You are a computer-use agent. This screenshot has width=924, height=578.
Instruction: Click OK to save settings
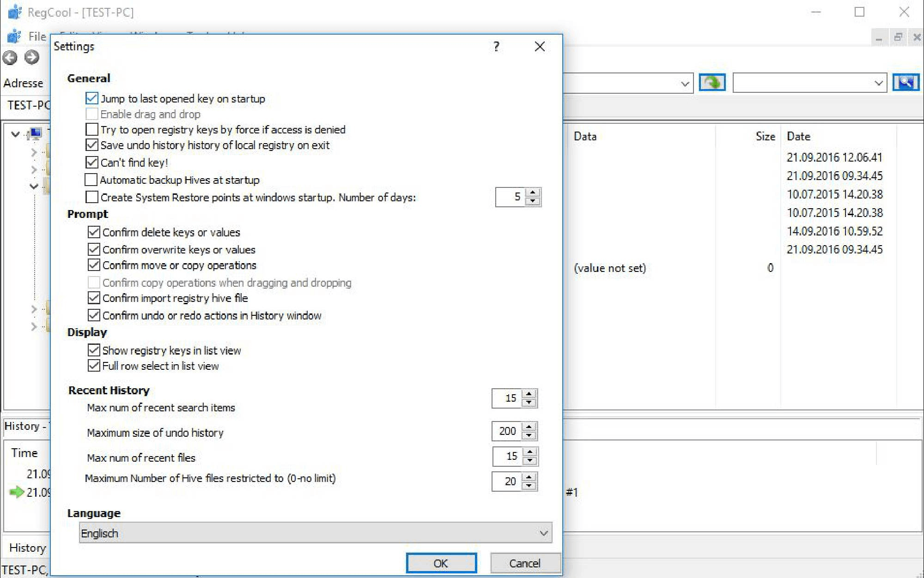point(441,563)
